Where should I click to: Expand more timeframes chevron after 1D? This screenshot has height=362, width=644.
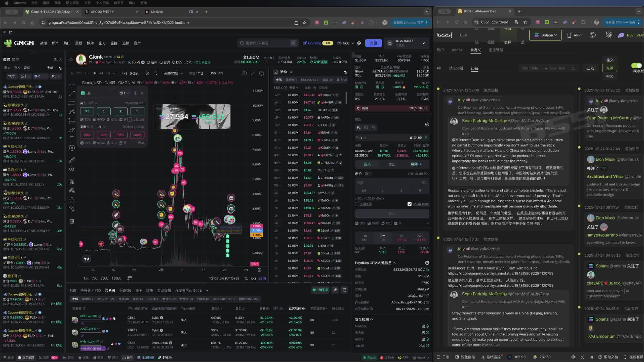click(114, 73)
